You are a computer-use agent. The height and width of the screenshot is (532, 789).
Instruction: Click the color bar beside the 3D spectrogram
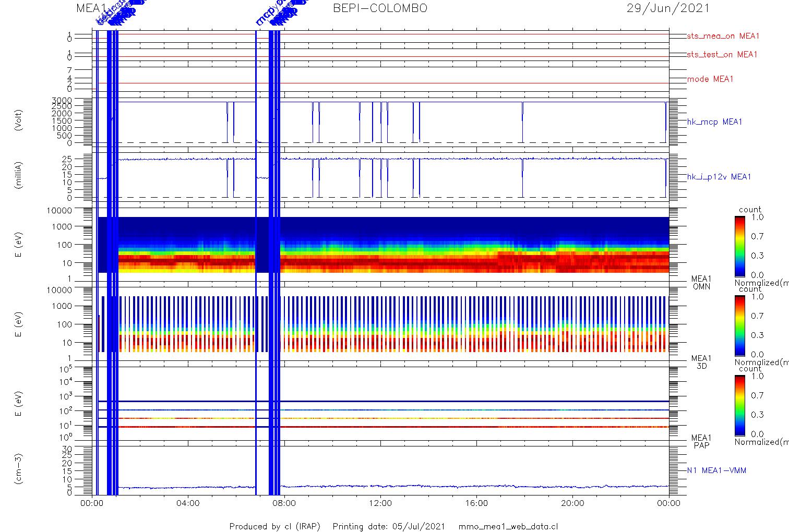[740, 325]
